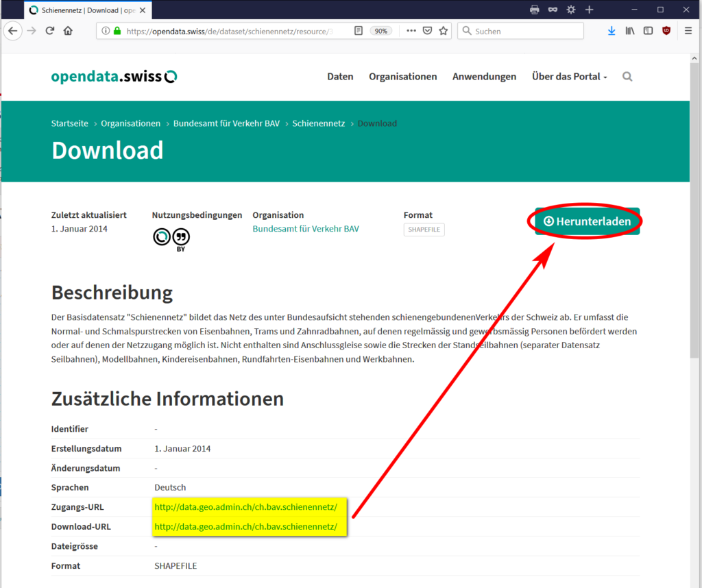Image resolution: width=702 pixels, height=588 pixels.
Task: Open the Firefox downloads panel
Action: coord(612,31)
